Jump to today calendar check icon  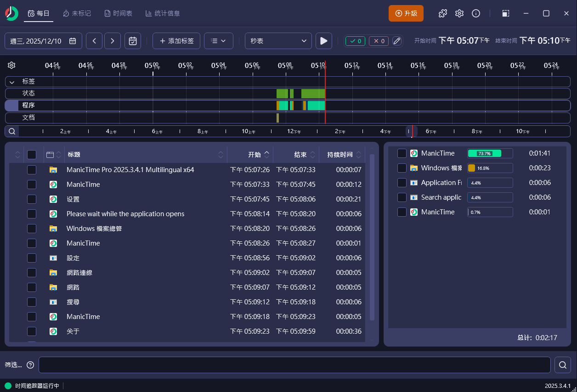point(133,41)
